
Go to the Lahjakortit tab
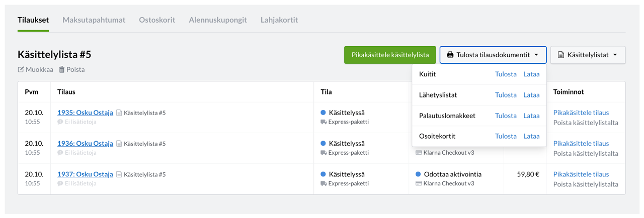(279, 20)
